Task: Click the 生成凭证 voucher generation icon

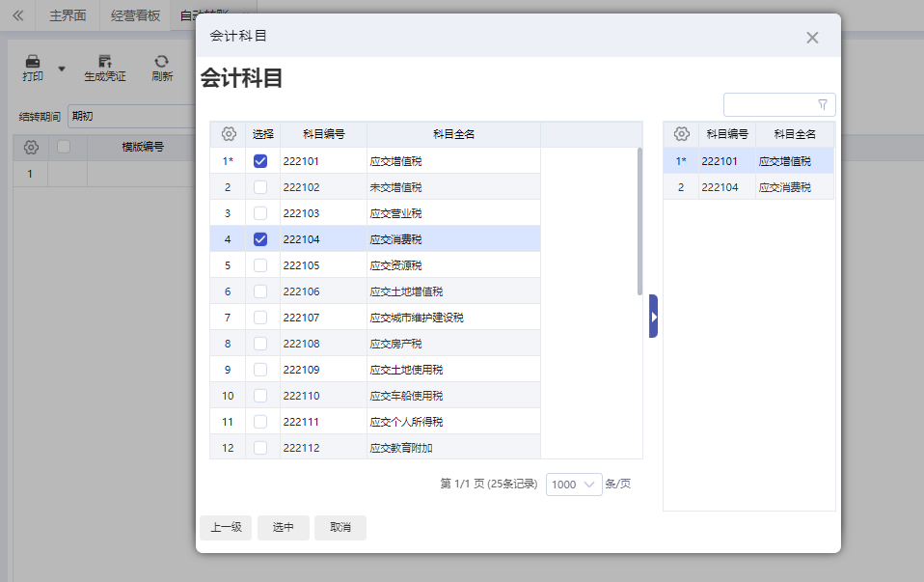Action: pyautogui.click(x=104, y=61)
